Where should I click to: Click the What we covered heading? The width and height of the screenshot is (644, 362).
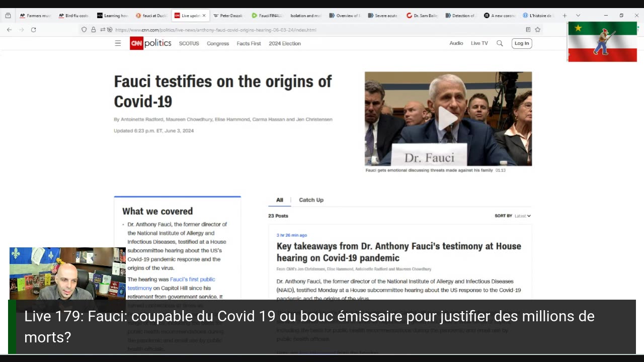pos(157,211)
